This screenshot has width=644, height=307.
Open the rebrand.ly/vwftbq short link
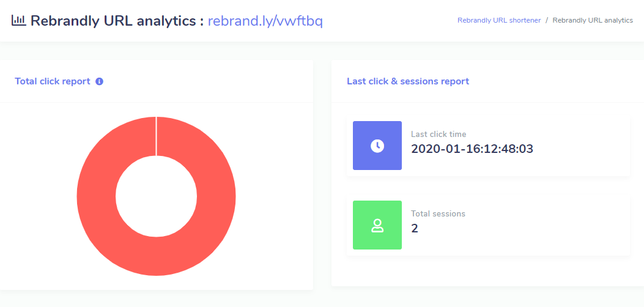[x=265, y=21]
